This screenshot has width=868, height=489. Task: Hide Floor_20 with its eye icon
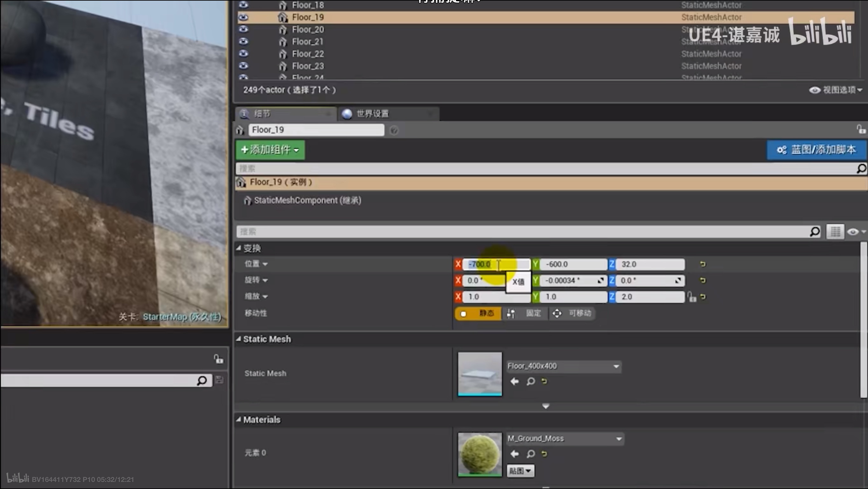tap(243, 29)
